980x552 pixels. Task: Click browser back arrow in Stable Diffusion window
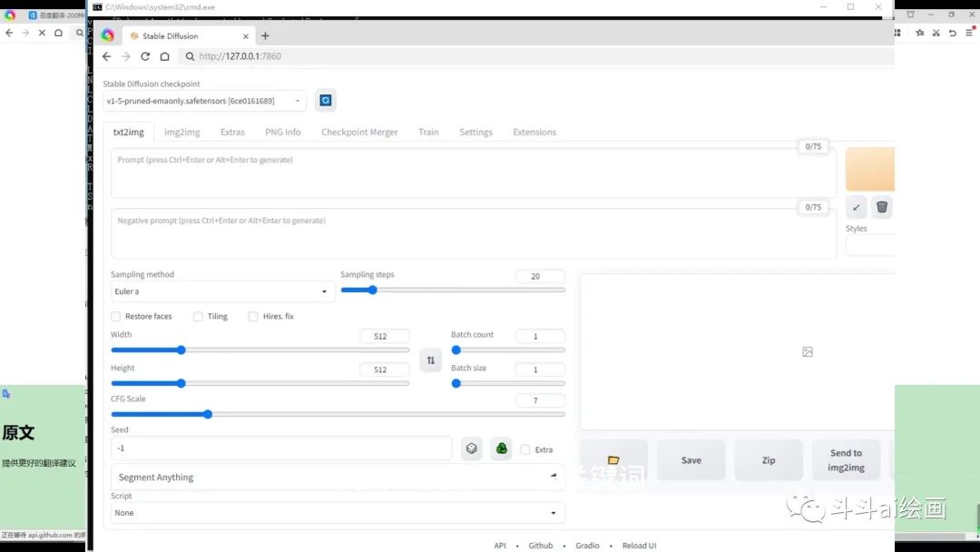[x=106, y=56]
